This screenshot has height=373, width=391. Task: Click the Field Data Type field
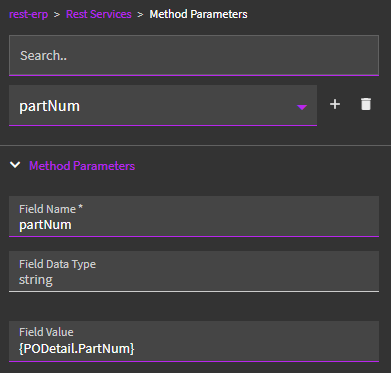click(194, 271)
